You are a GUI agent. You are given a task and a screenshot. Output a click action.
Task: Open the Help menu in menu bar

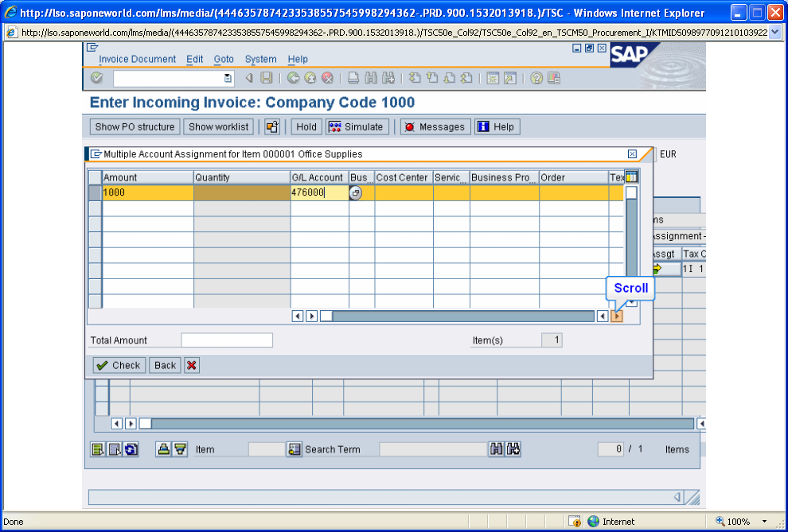298,59
